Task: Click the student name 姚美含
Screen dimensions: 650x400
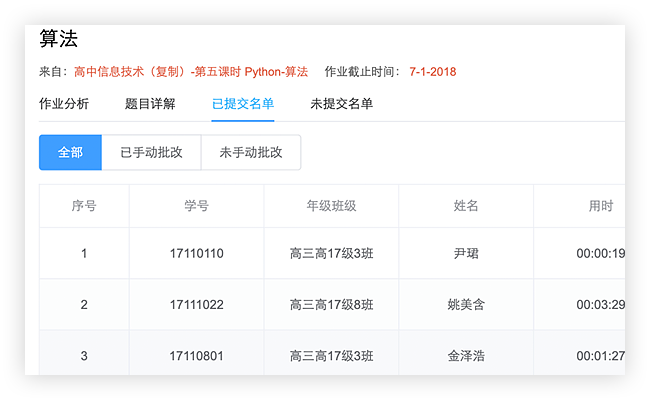Action: [466, 305]
